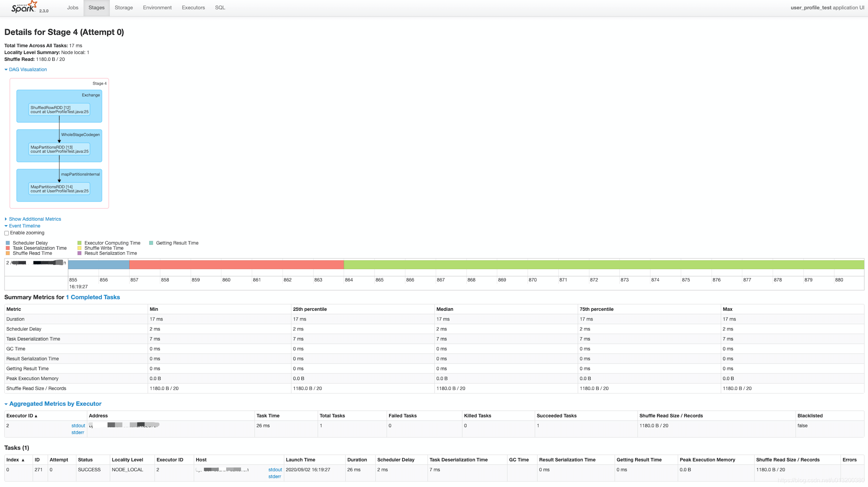Click the Apache Spark logo
This screenshot has width=868, height=487.
[x=24, y=7]
